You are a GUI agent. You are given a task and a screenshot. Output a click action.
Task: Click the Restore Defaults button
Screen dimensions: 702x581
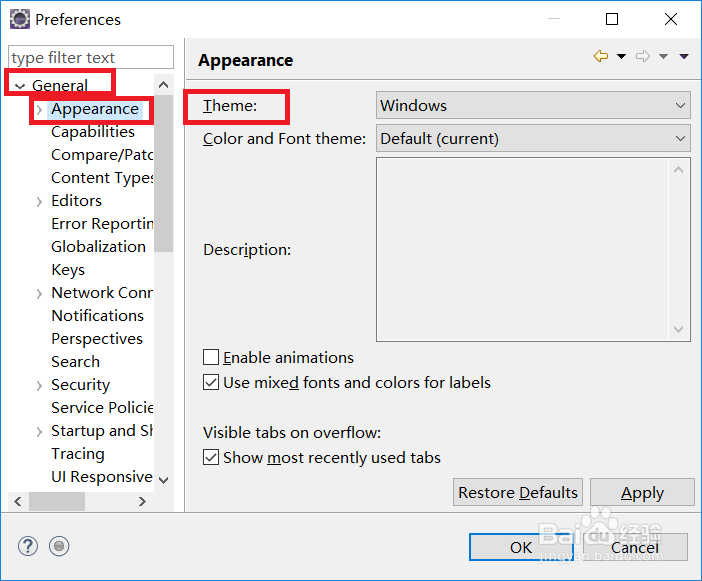pos(518,492)
